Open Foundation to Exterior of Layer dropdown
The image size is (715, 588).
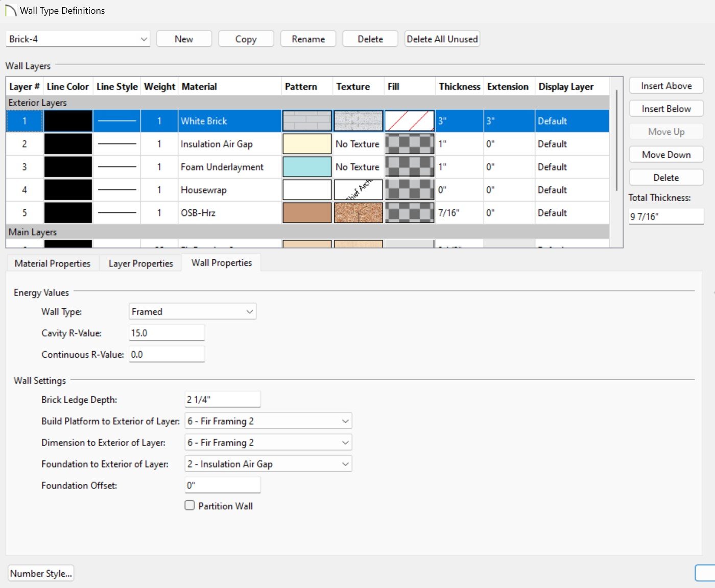pyautogui.click(x=268, y=464)
